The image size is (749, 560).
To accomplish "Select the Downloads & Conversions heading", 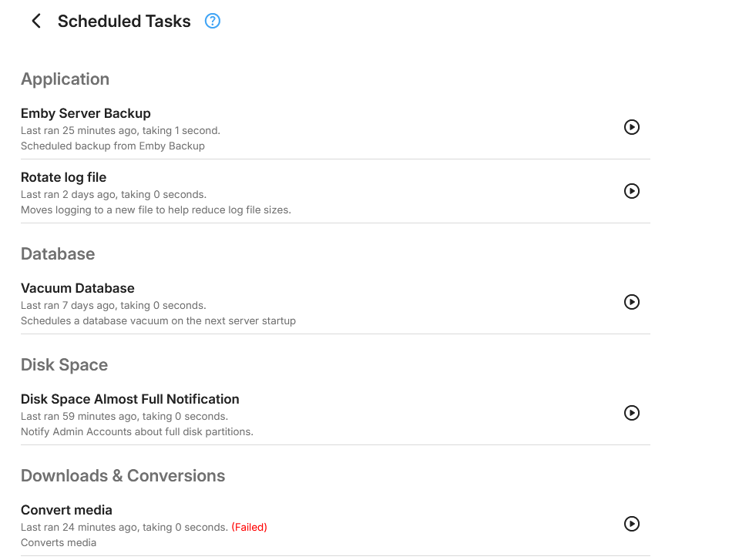I will [123, 475].
